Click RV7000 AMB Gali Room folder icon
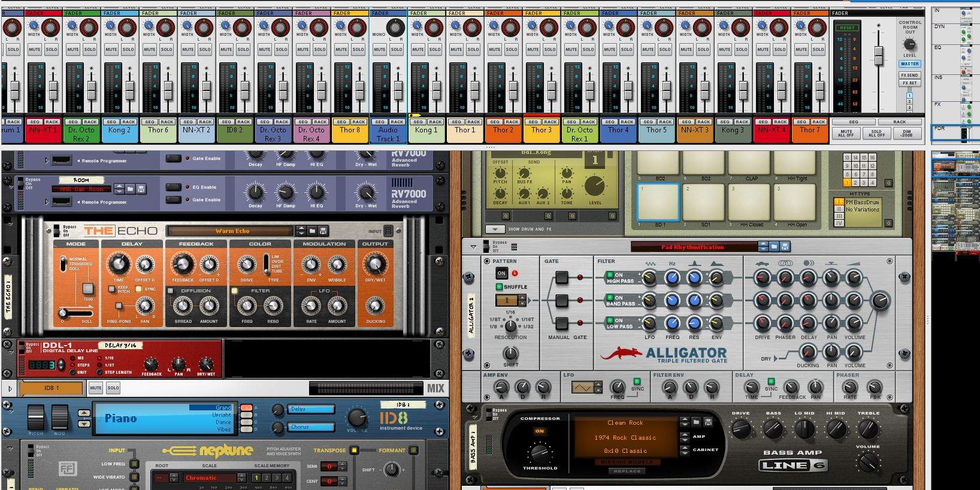 point(131,189)
